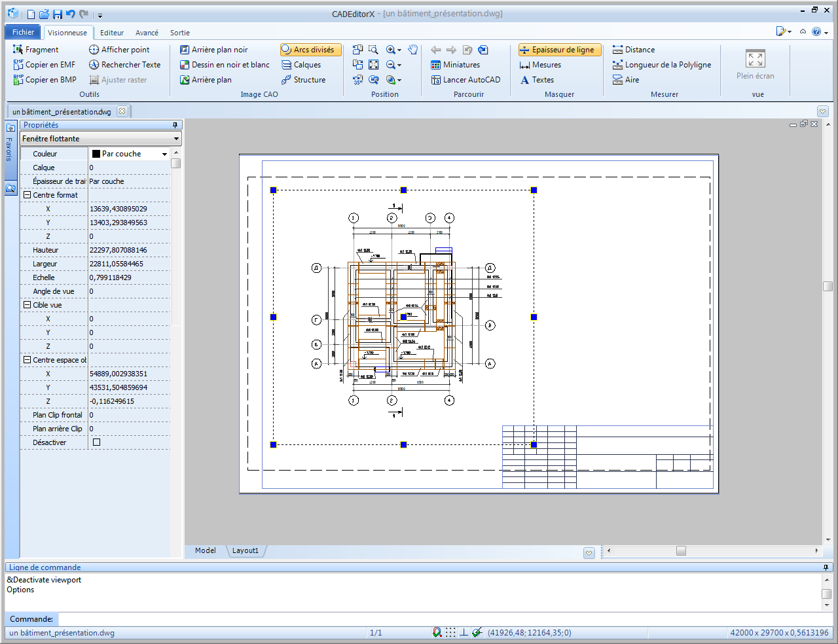The height and width of the screenshot is (644, 838).
Task: Switch to the Model layout tab
Action: coord(205,551)
